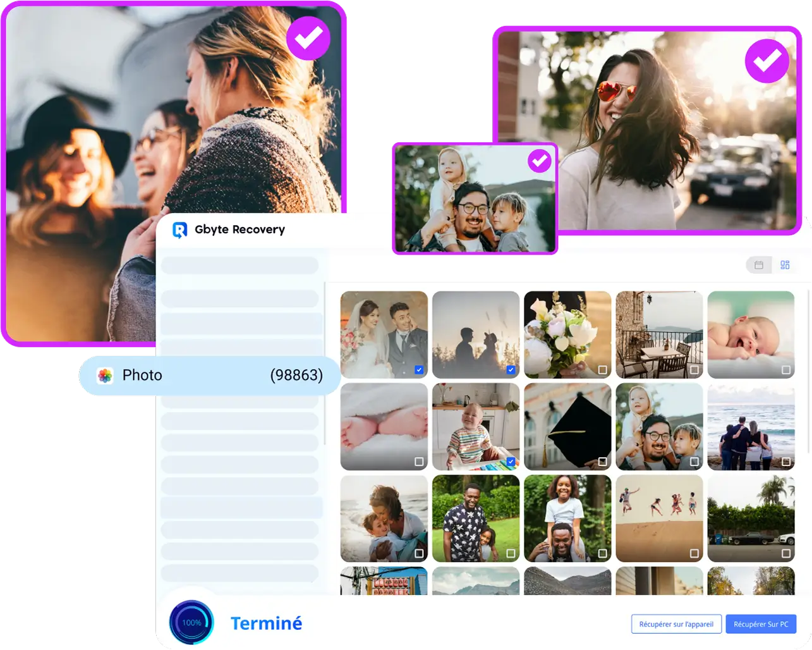Click Récupérer sur l'appareil button
Viewport: 812px width, 650px height.
(676, 624)
